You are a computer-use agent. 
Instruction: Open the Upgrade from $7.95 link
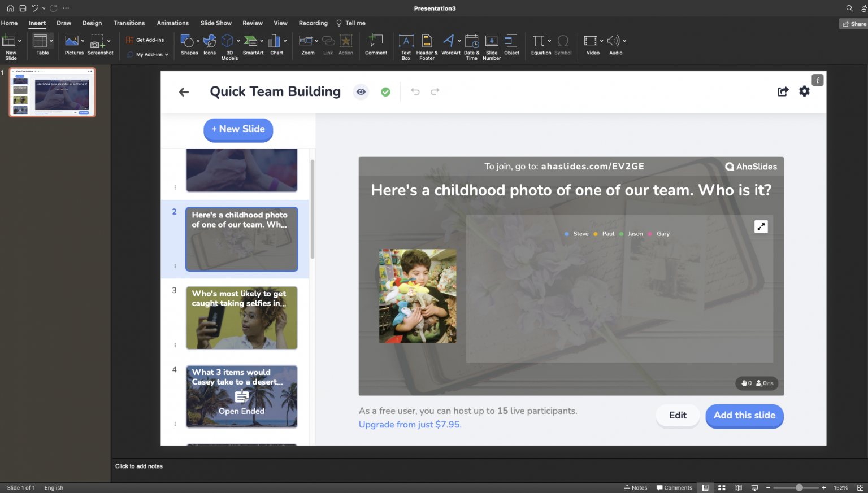coord(410,424)
